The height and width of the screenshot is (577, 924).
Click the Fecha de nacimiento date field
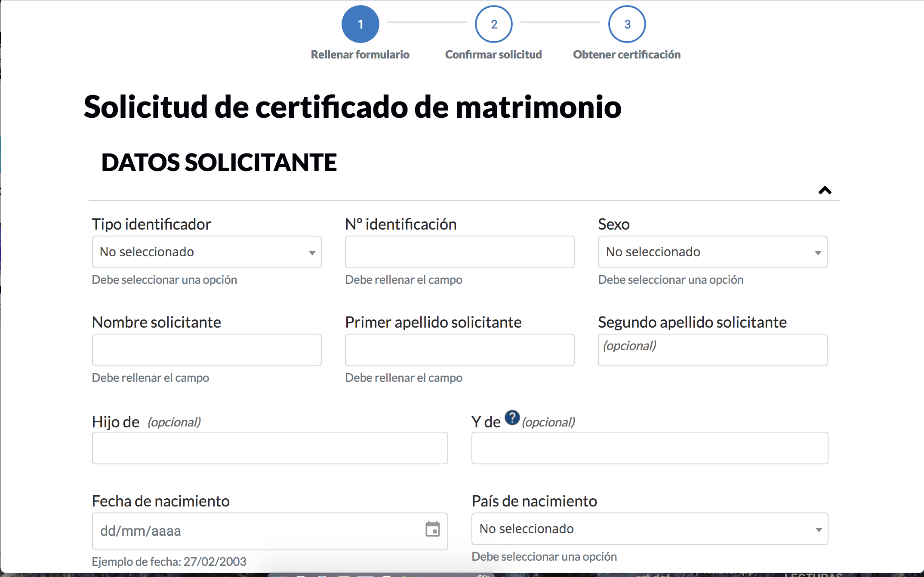270,531
